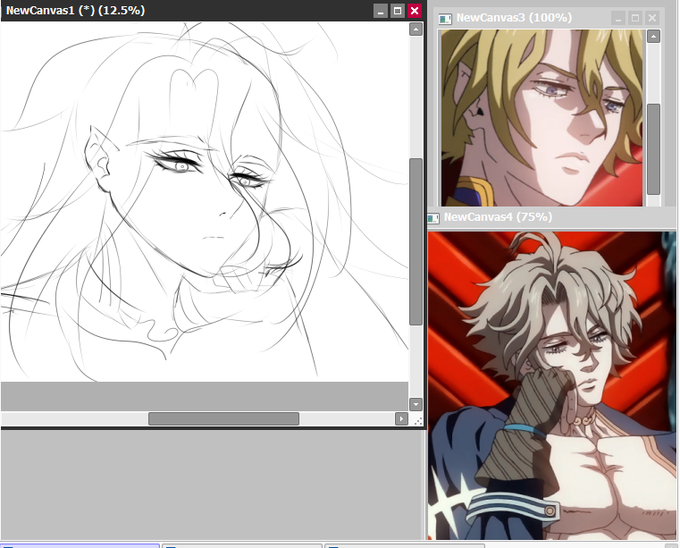Activate the NewCanvas4 (75%) title bar
680x548 pixels.
point(498,217)
